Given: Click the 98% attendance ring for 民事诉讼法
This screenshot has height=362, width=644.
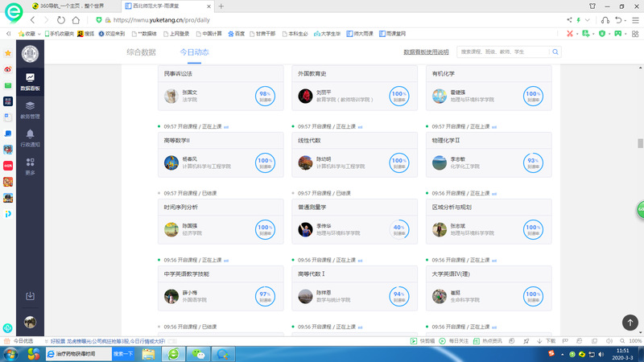Looking at the screenshot, I should 265,96.
